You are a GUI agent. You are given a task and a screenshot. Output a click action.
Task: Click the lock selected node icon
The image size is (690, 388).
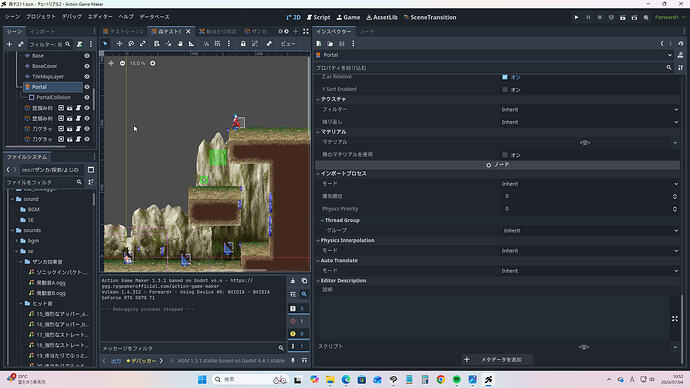pyautogui.click(x=243, y=44)
